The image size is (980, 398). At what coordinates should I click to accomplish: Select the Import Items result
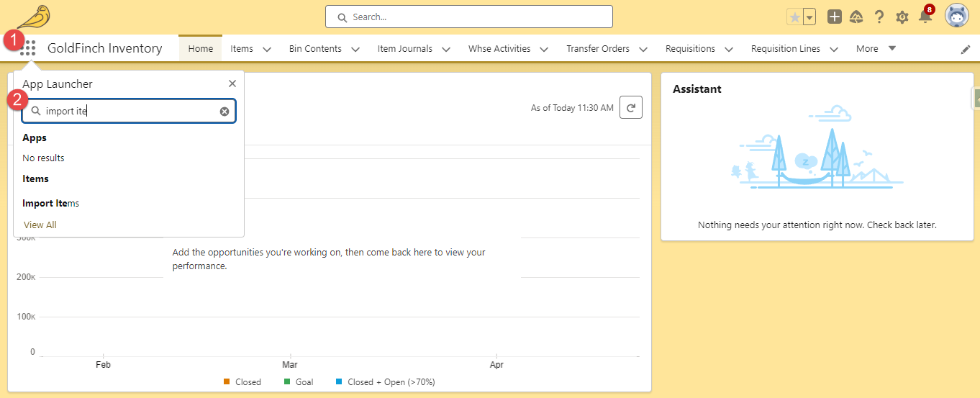coord(51,203)
